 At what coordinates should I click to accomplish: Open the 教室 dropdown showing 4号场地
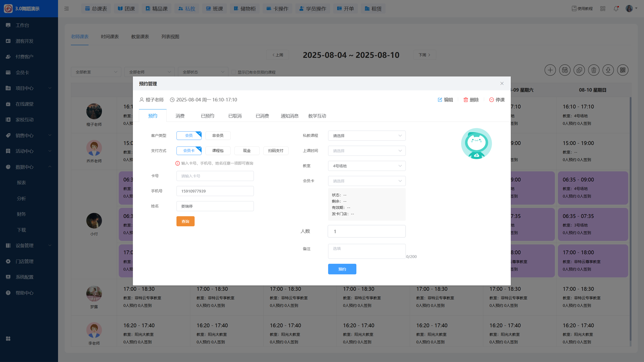pos(367,166)
